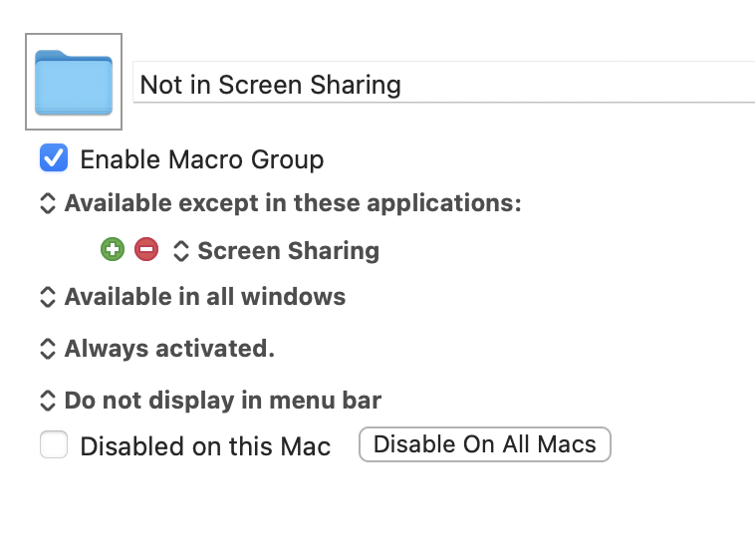This screenshot has width=755, height=560.
Task: Click the Do not display in menu bar text
Action: 223,401
